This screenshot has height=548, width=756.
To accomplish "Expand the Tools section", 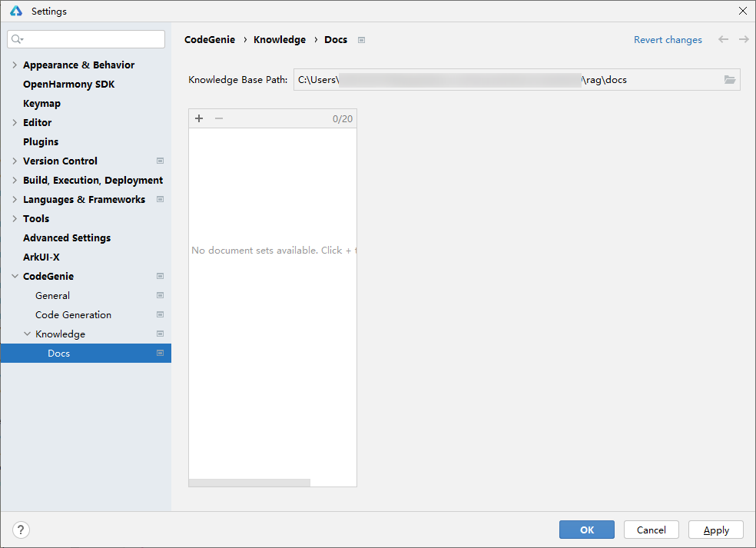I will click(x=15, y=218).
